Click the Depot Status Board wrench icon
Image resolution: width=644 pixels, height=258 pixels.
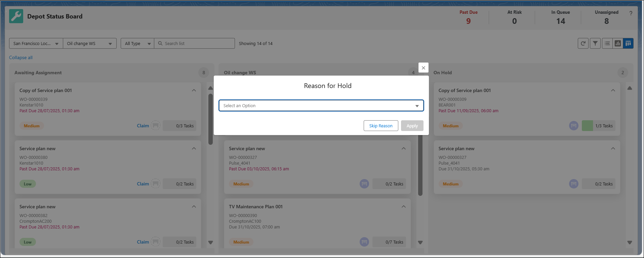[x=16, y=16]
